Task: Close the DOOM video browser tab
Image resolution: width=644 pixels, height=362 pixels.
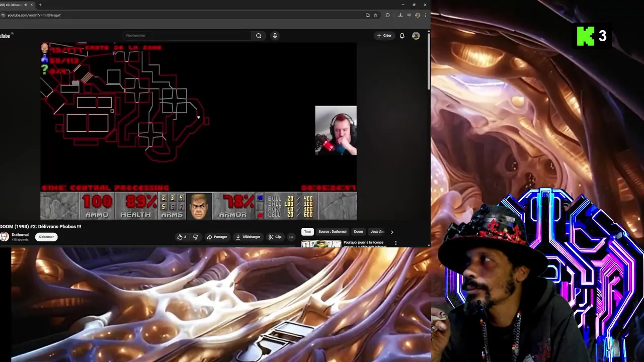Action: point(32,5)
